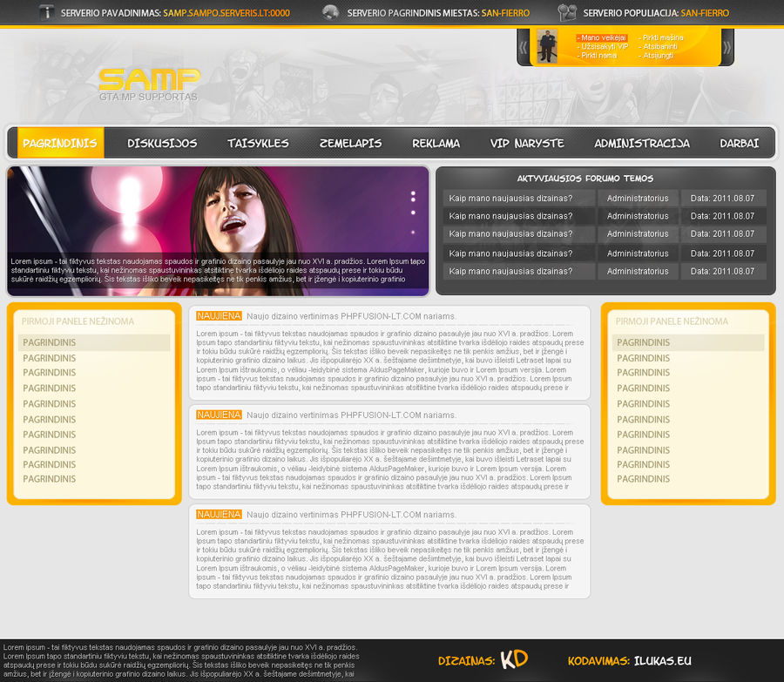Click the SAMP GTA MP Supportas logo
The height and width of the screenshot is (682, 784).
[150, 84]
